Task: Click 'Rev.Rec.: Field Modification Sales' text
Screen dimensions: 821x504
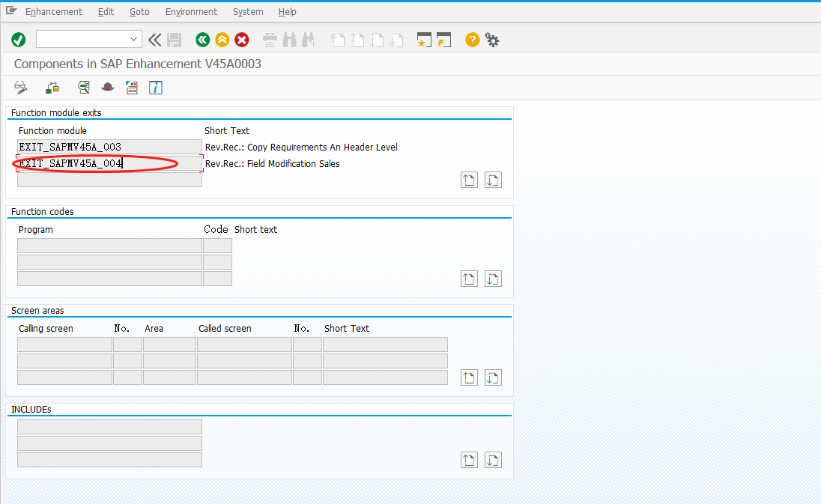Action: [272, 164]
